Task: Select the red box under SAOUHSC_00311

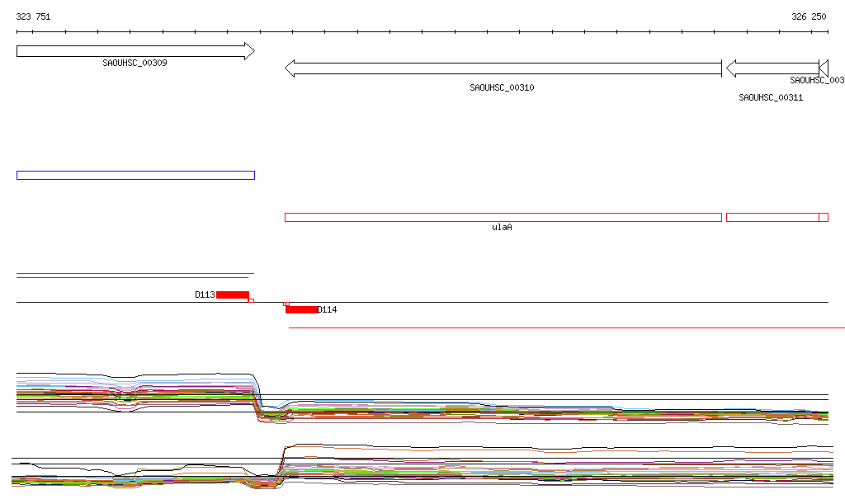Action: click(x=772, y=218)
